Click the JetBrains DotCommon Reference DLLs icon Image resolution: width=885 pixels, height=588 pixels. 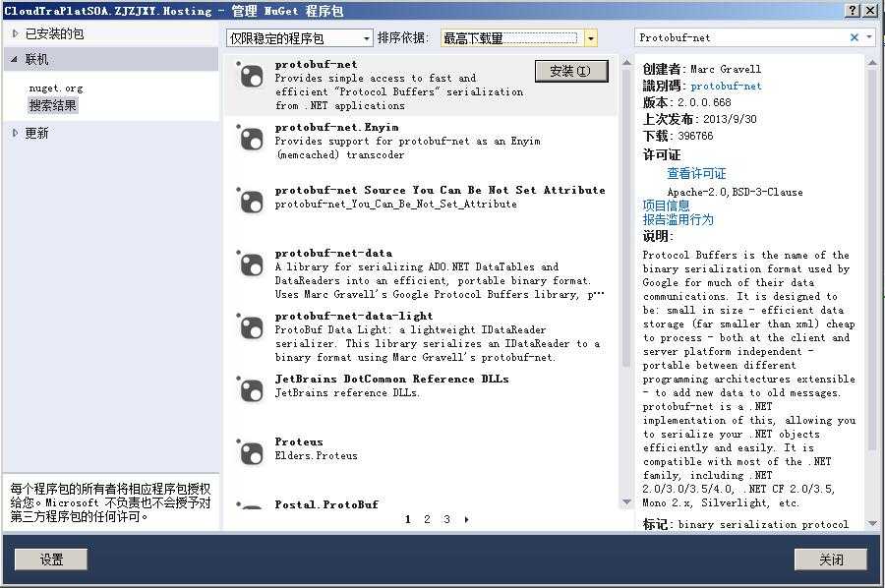tap(251, 390)
